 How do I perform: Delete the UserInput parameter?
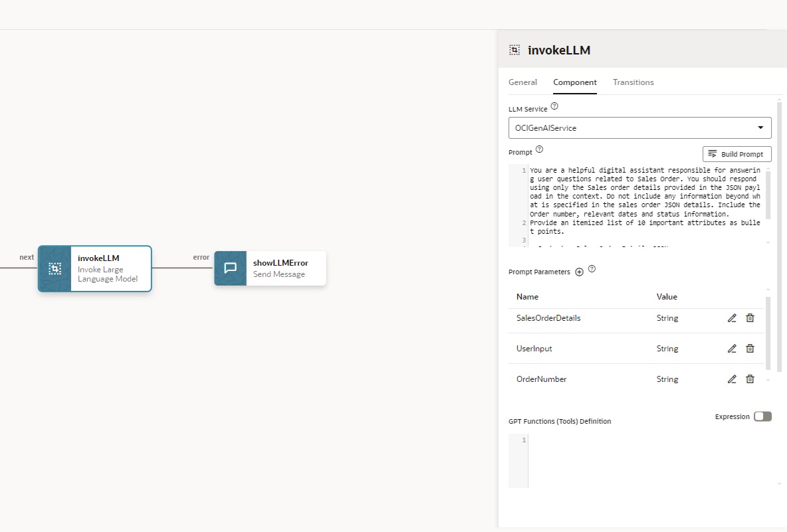[750, 349]
